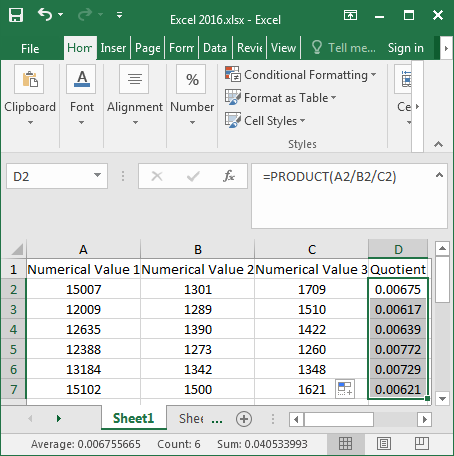Viewport: 454px width, 456px height.
Task: Click cell containing 15007
Action: point(83,289)
